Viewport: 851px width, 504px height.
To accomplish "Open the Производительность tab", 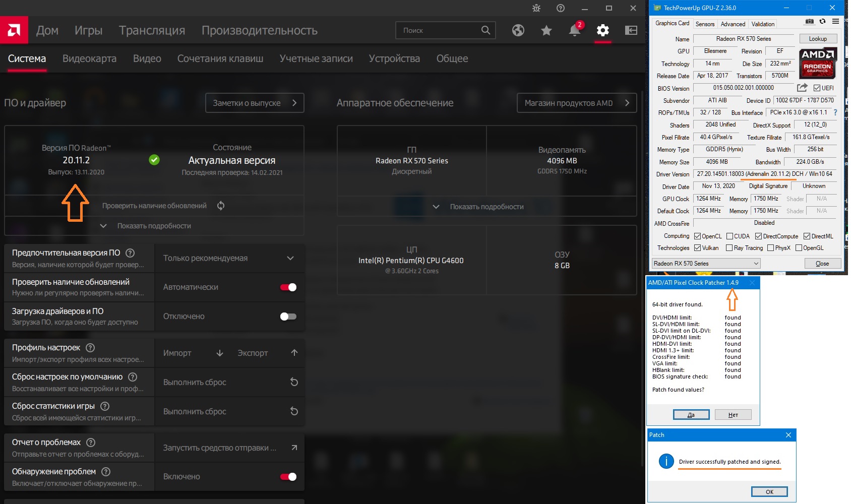I will [x=260, y=30].
